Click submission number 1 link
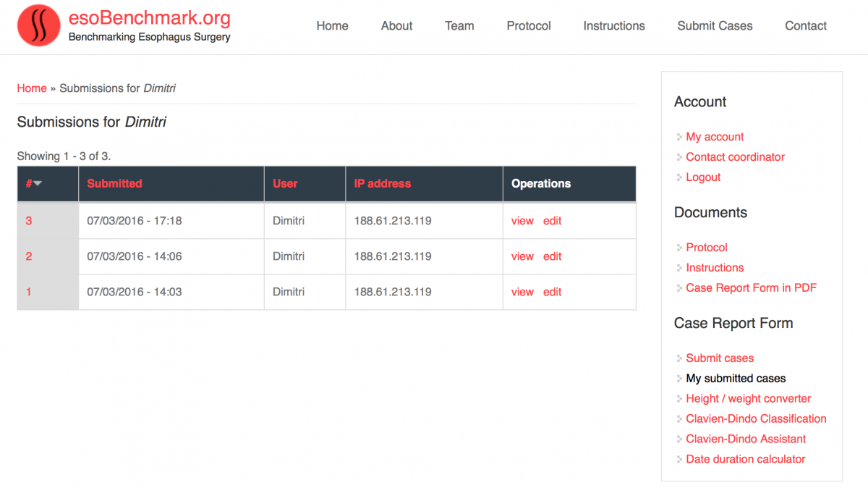 tap(29, 292)
